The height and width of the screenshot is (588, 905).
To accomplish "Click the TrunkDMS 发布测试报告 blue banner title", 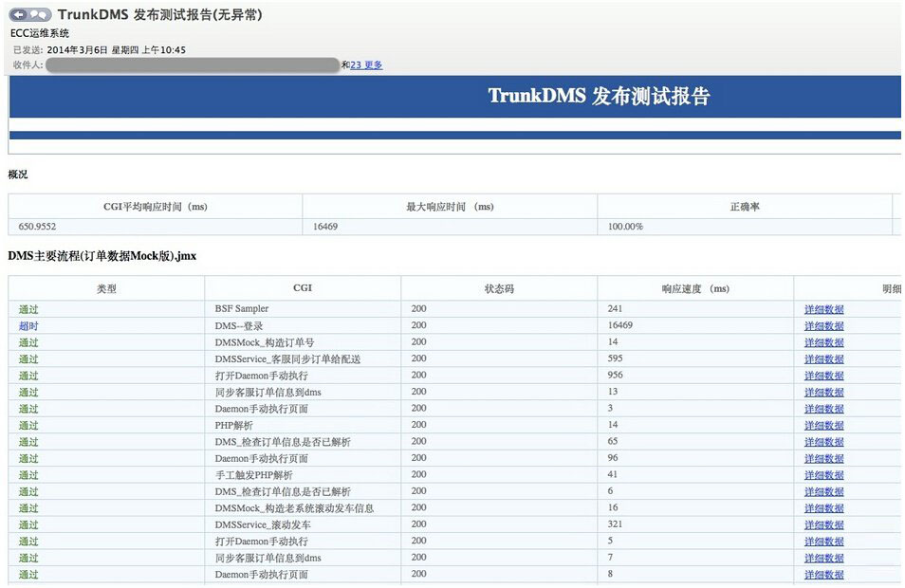I will (599, 96).
